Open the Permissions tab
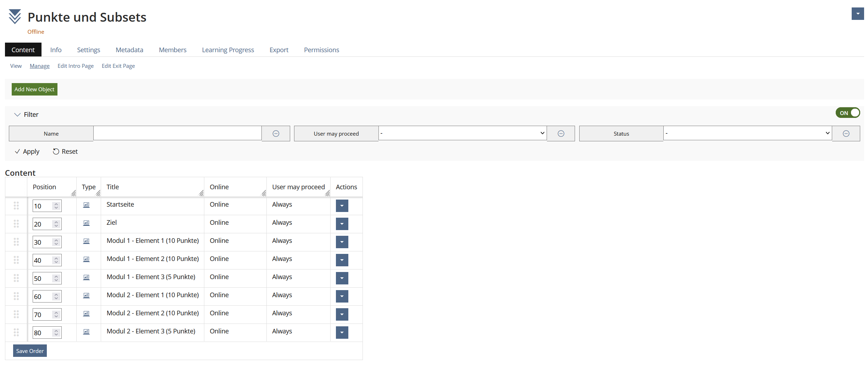 tap(321, 50)
